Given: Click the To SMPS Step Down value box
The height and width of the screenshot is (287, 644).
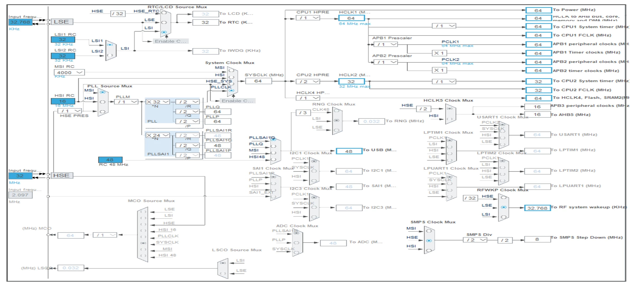Looking at the screenshot, I should point(538,239).
